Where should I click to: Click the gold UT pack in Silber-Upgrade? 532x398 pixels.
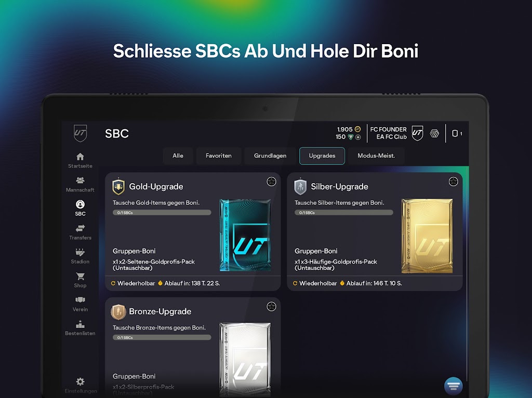(427, 236)
